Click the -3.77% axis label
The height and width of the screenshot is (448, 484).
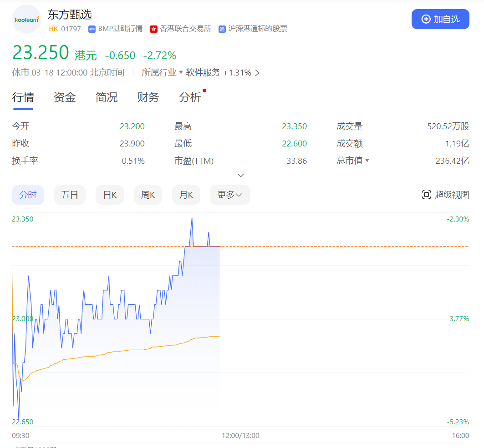(x=458, y=319)
